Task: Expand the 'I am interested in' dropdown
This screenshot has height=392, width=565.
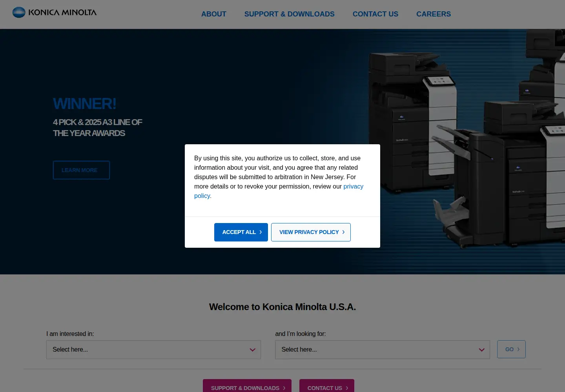Action: [x=153, y=350]
